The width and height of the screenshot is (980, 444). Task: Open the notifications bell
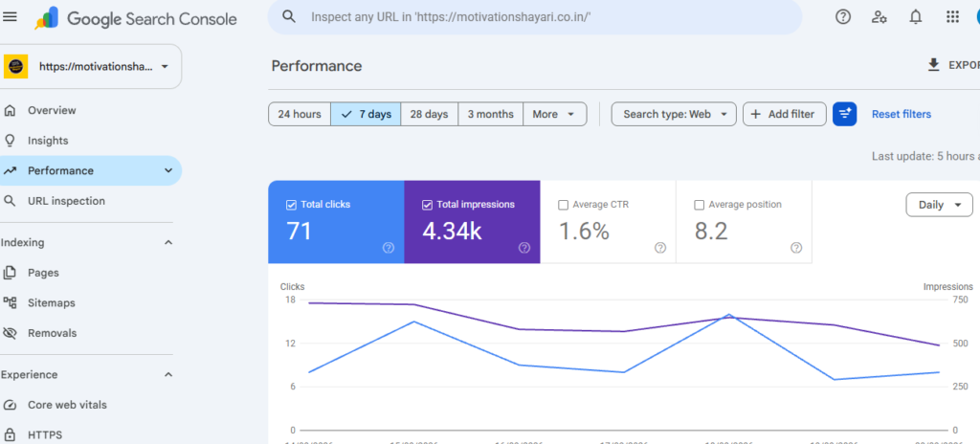pyautogui.click(x=916, y=17)
